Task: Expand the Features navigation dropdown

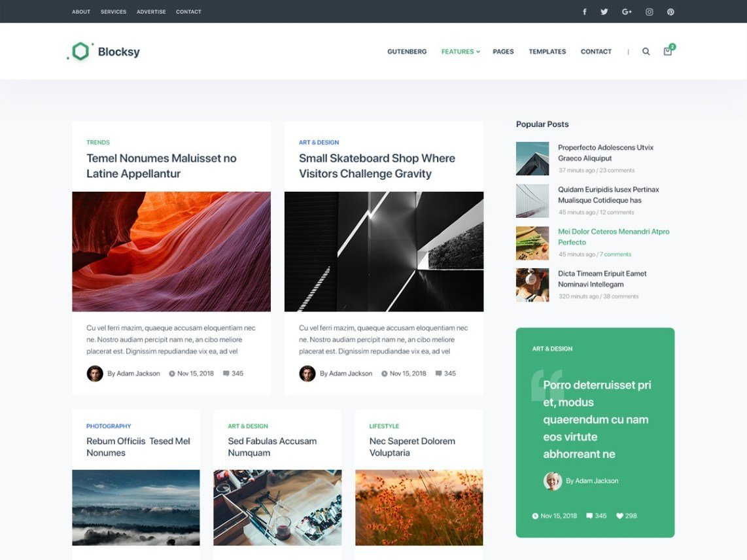Action: coord(460,51)
